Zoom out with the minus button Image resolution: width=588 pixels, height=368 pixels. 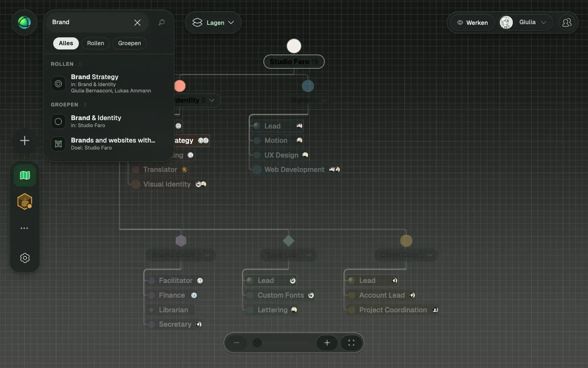(x=237, y=343)
